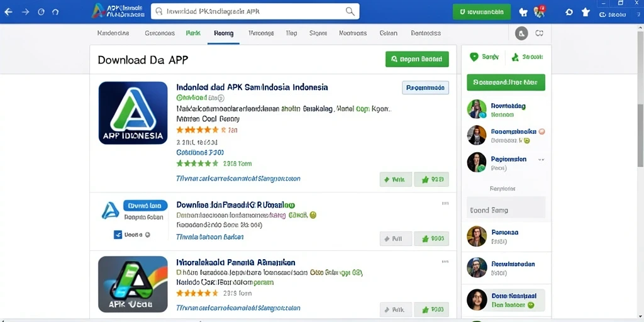Switch to the underlined active navigation tab

coord(223,34)
